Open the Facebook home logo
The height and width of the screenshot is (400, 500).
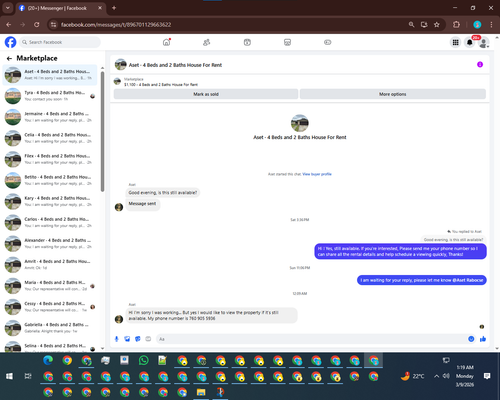[10, 42]
